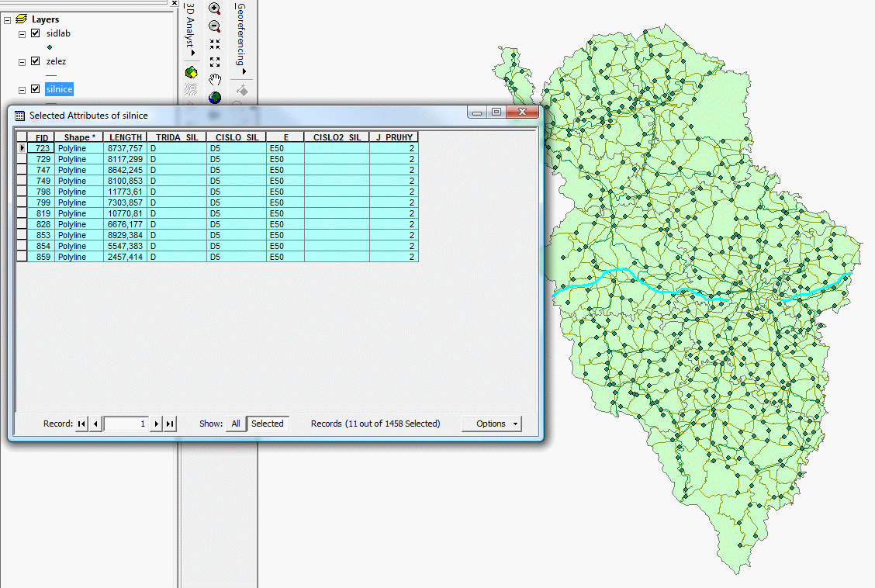Screen dimensions: 875x588
Task: Open the Georeferencing dropdown menu
Action: click(240, 39)
